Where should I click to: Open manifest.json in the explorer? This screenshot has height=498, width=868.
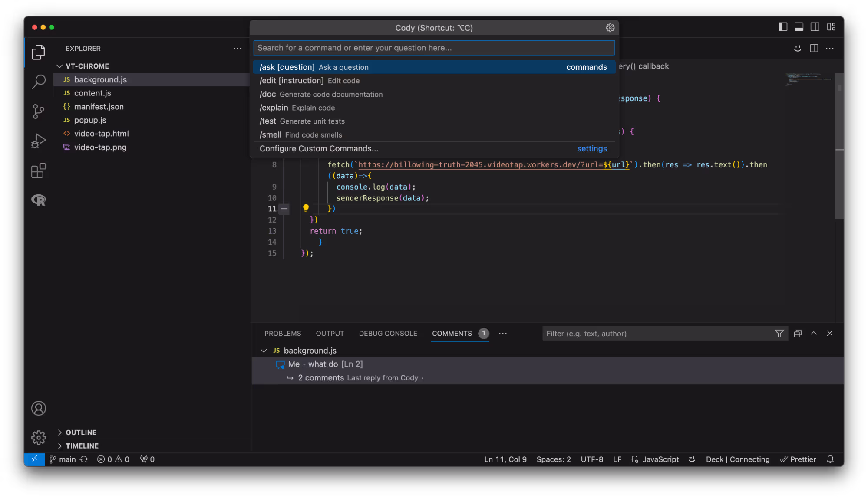(x=152, y=106)
